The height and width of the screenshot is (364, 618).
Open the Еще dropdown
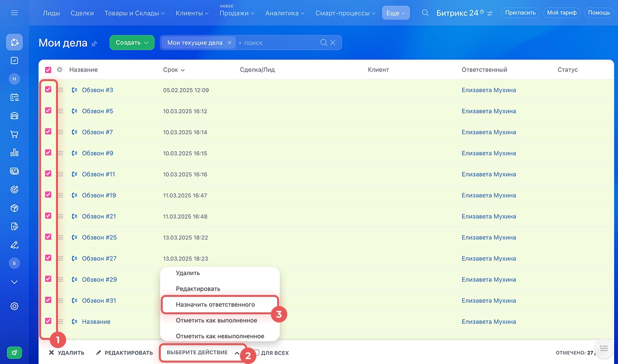coord(395,13)
